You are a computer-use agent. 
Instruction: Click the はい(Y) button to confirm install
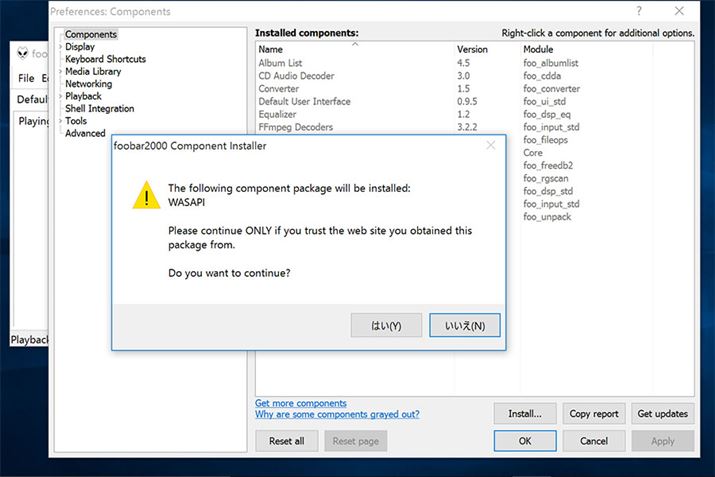pos(386,325)
